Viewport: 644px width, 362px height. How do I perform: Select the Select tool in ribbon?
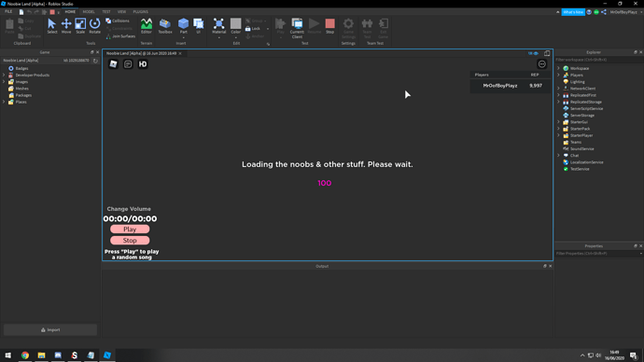coord(51,26)
